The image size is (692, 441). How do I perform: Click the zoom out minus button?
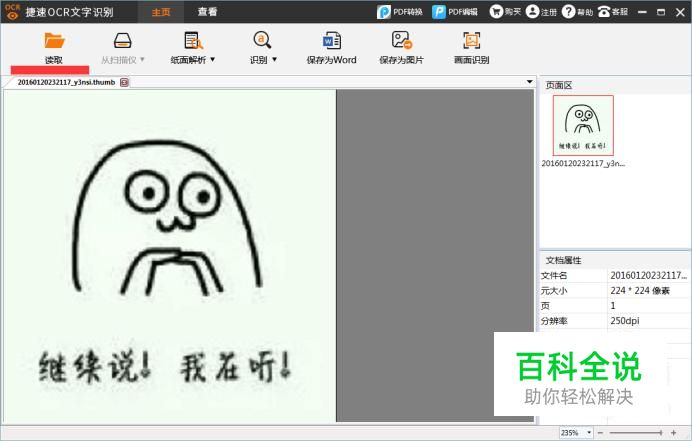(x=600, y=433)
